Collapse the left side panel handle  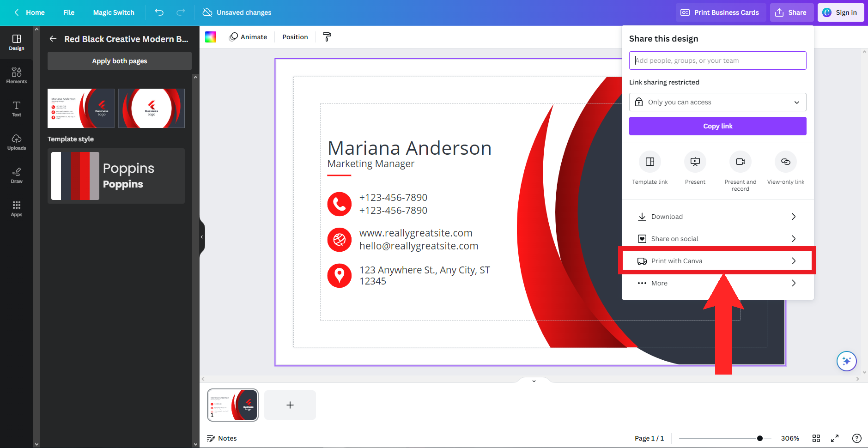pyautogui.click(x=202, y=237)
